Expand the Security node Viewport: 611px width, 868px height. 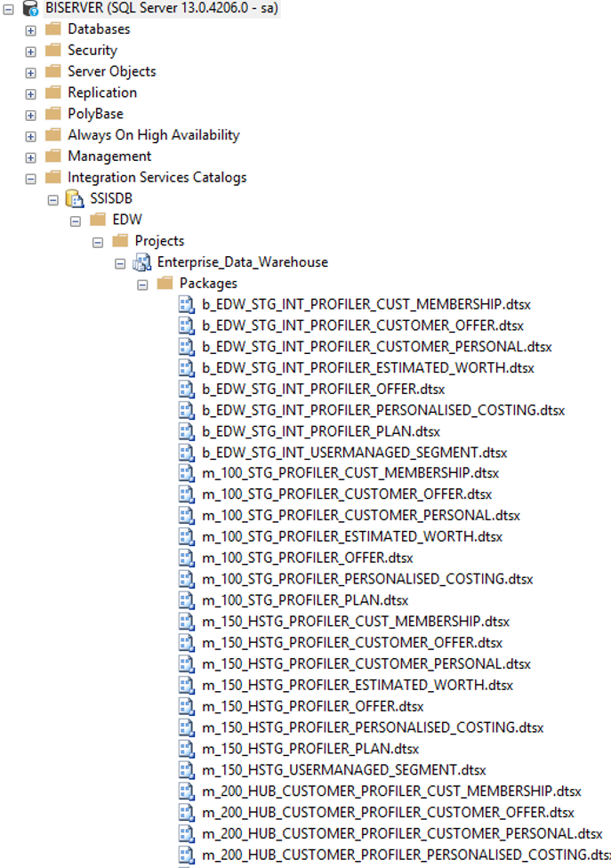tap(31, 52)
